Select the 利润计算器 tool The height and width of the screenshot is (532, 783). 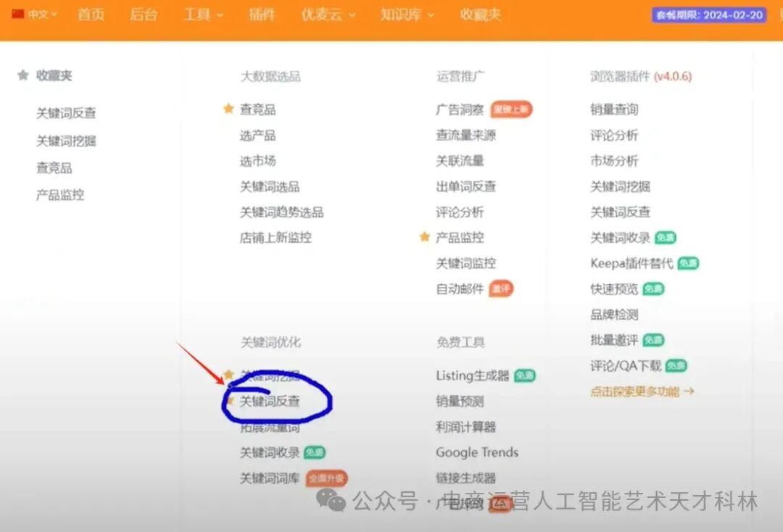click(466, 427)
